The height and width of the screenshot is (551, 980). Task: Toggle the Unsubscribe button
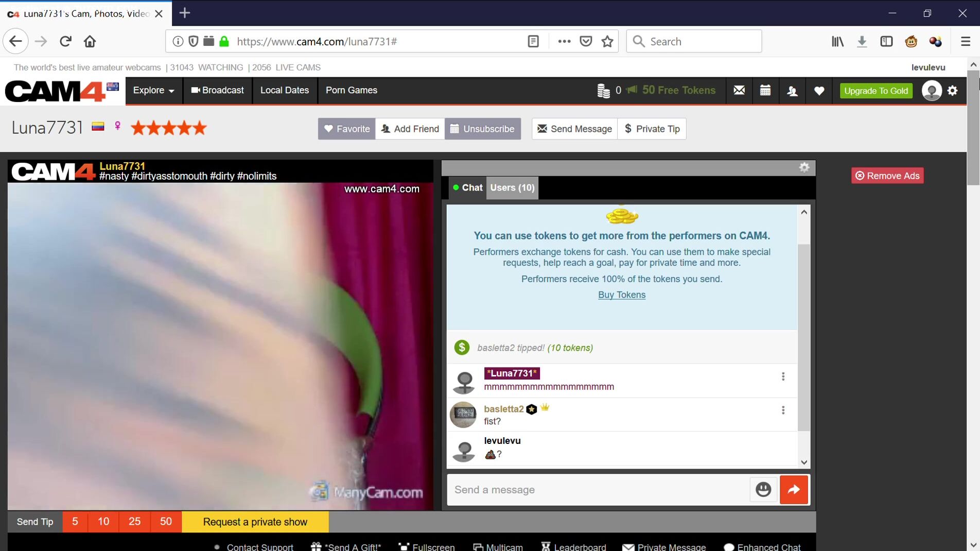click(x=482, y=129)
